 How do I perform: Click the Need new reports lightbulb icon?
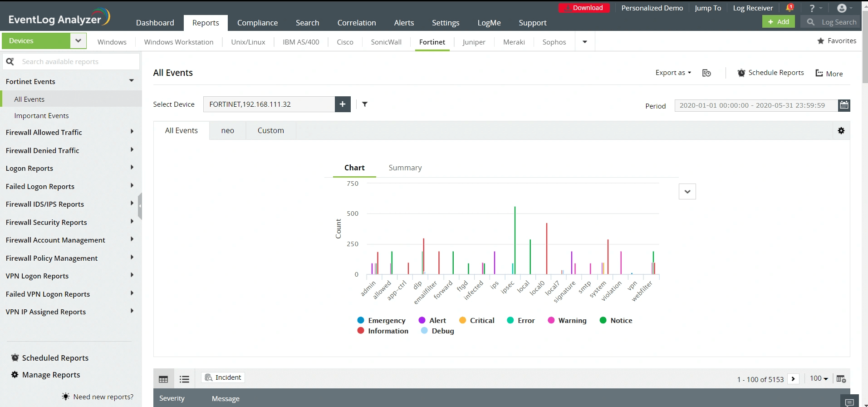click(x=66, y=397)
